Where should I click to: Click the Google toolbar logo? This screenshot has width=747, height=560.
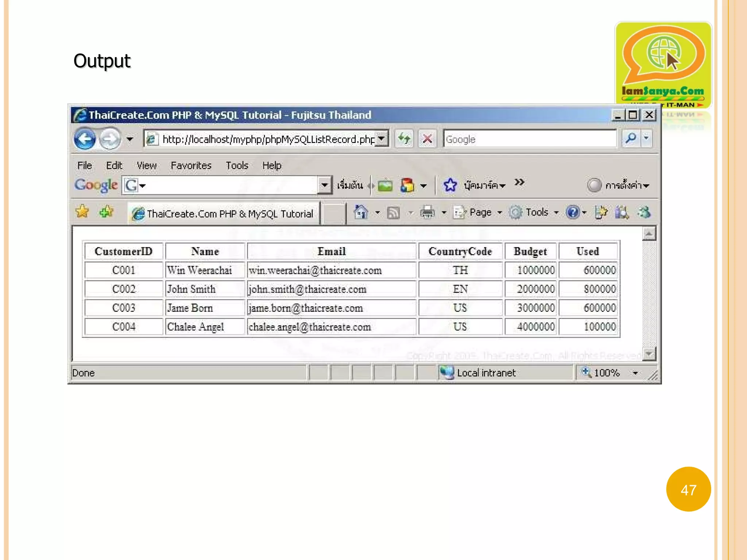click(96, 185)
